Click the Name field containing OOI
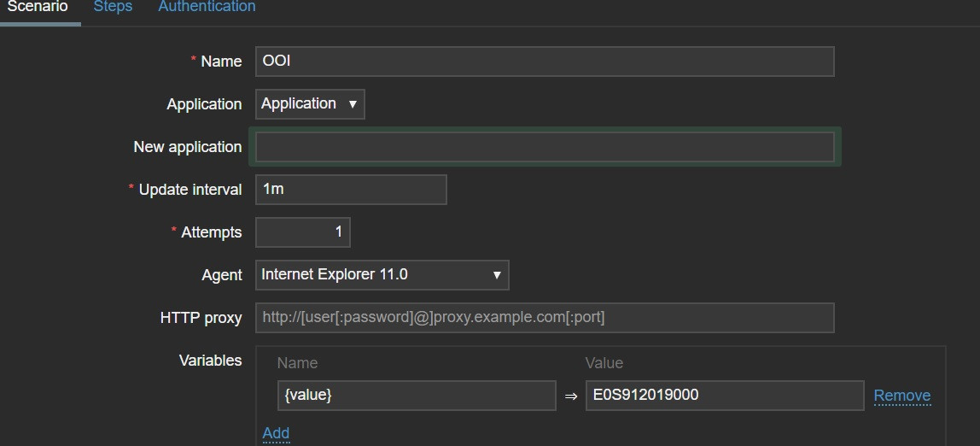Screen dimensions: 980x446 point(544,62)
